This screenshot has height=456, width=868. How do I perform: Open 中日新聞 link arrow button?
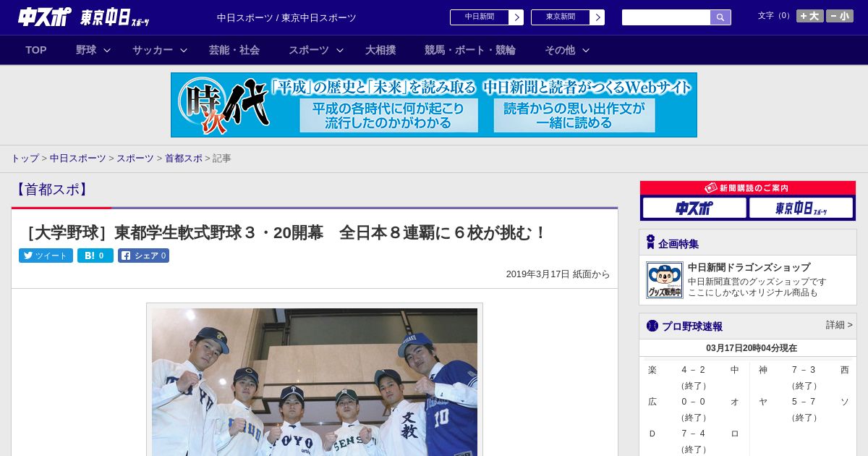[x=516, y=17]
